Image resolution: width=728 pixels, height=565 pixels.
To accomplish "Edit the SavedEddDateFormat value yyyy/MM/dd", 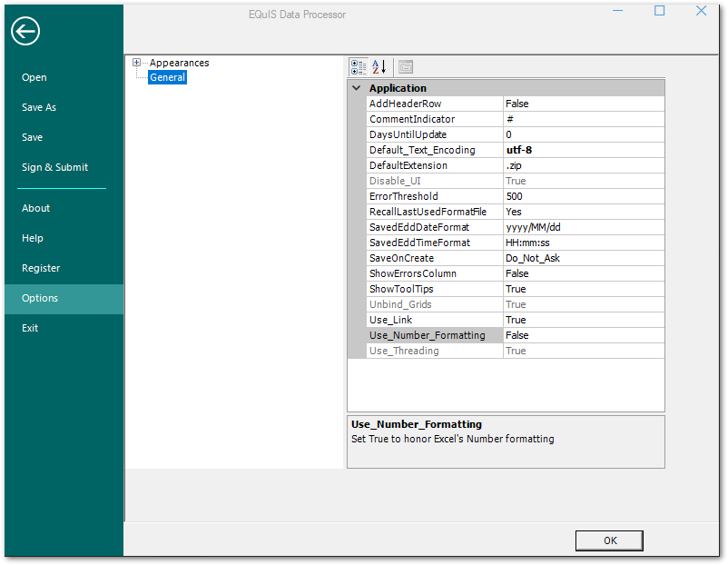I will point(584,227).
